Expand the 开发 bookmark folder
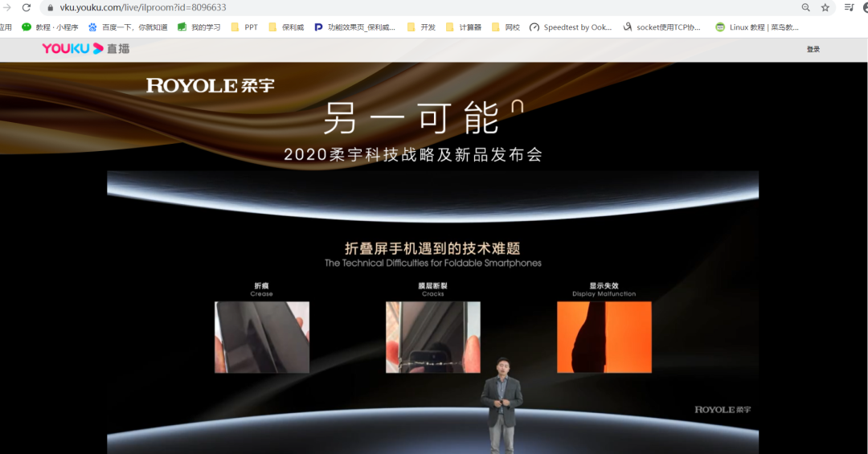The image size is (868, 454). [421, 27]
